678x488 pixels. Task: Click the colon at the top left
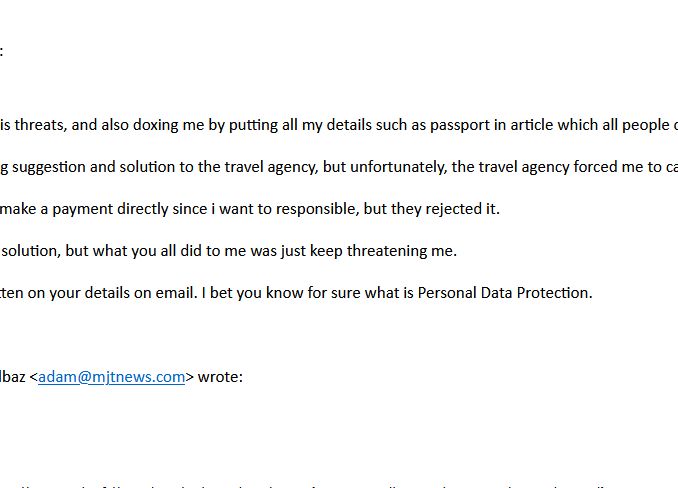(2, 50)
